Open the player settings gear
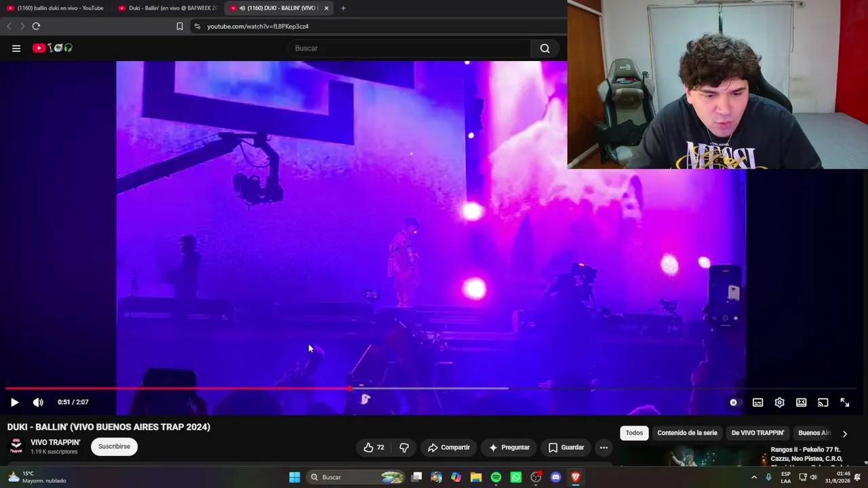 tap(779, 403)
